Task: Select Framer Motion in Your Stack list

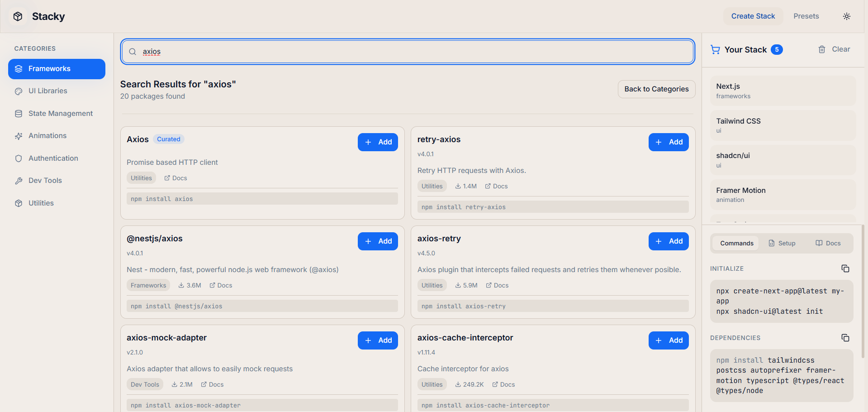Action: (x=783, y=195)
